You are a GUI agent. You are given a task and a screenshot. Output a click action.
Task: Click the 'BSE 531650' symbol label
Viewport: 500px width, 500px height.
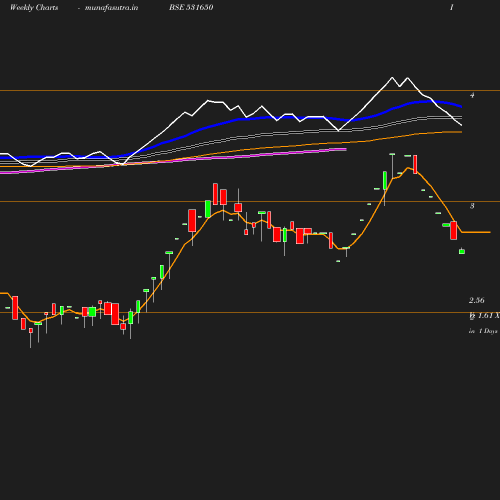tap(191, 7)
